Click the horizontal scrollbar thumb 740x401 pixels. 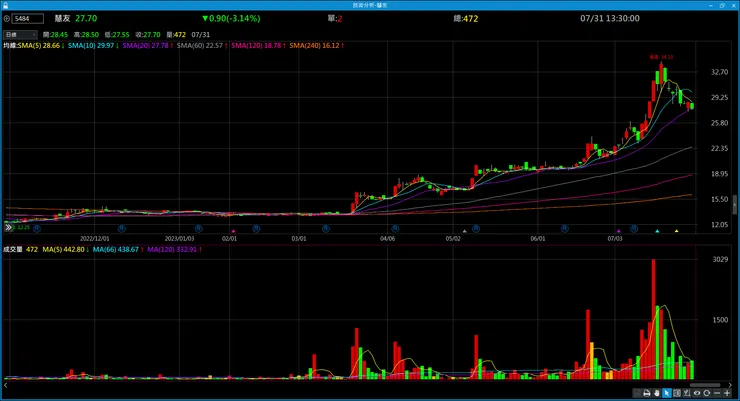point(705,385)
